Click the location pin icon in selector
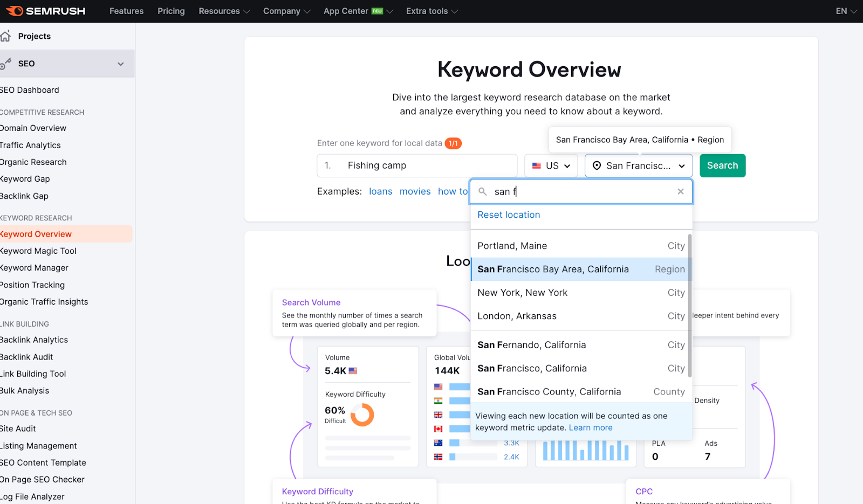 click(x=597, y=165)
